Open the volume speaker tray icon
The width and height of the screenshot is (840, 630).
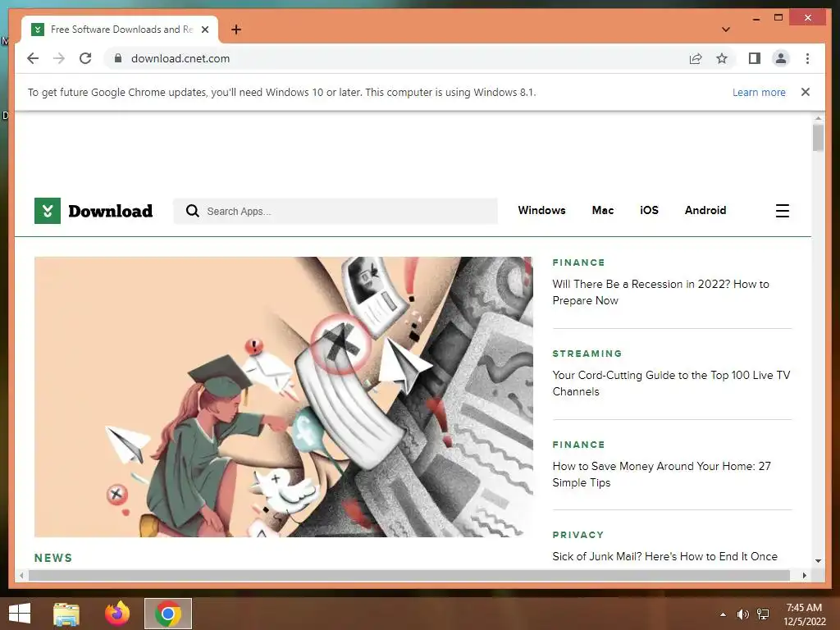click(x=742, y=614)
